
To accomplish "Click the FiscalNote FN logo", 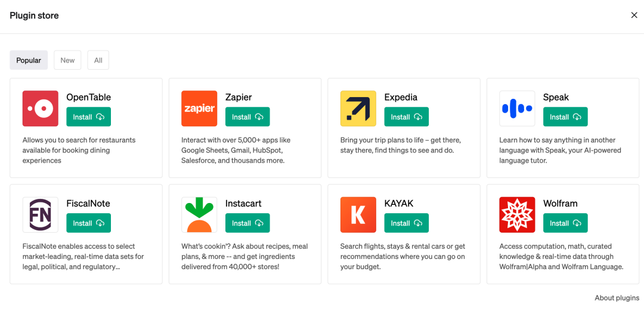I will coord(41,214).
